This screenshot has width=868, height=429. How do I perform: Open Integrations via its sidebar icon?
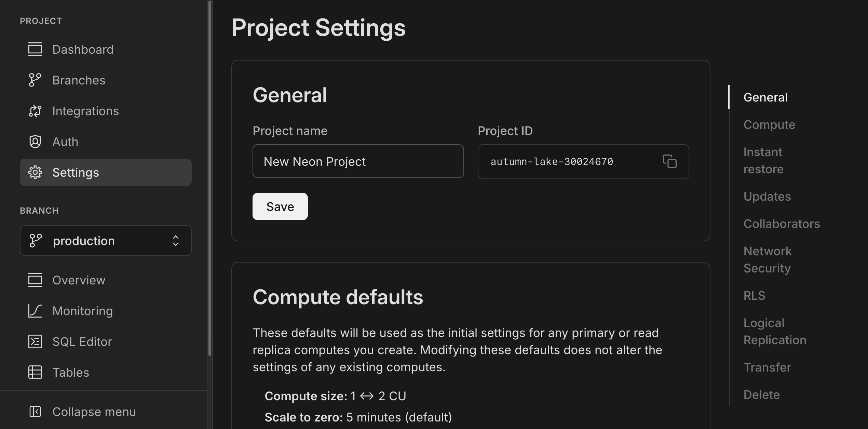click(35, 111)
